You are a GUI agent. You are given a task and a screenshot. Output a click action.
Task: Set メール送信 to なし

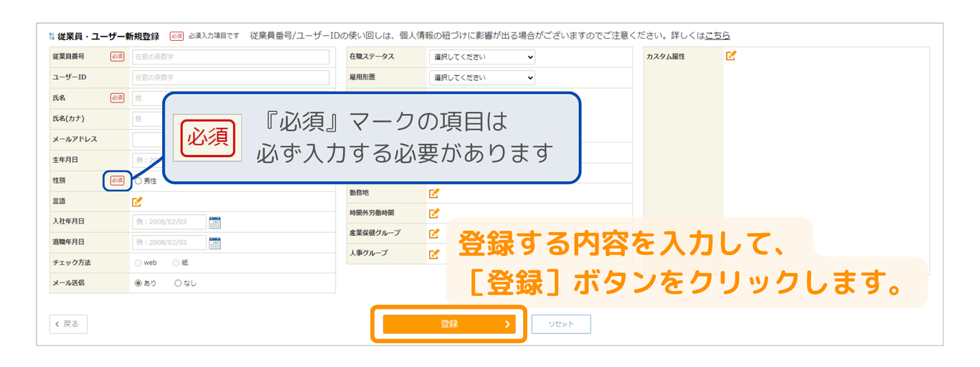pos(178,283)
